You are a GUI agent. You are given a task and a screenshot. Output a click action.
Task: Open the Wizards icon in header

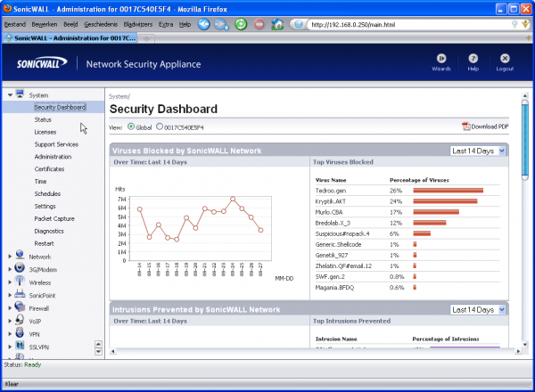click(441, 58)
